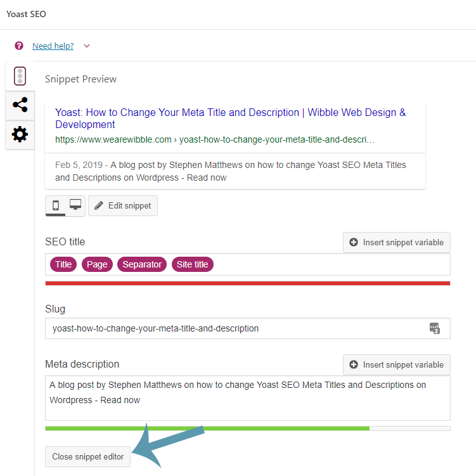This screenshot has width=476, height=476.
Task: Switch to mobile snippet preview
Action: 56,205
